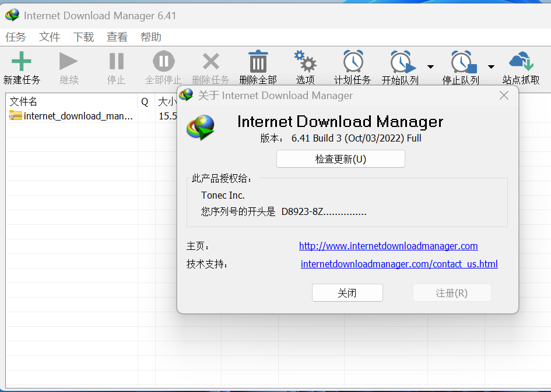Click the 此产品授权给 group label

pos(222,178)
